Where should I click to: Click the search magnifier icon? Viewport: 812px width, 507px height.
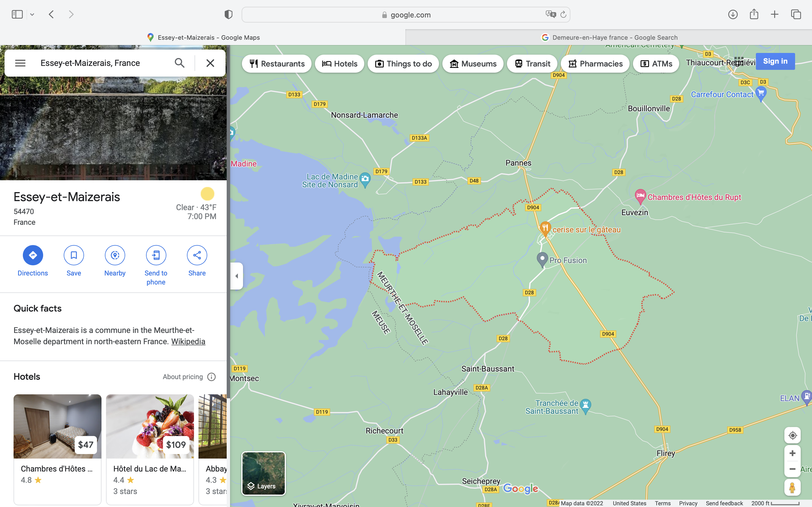180,63
